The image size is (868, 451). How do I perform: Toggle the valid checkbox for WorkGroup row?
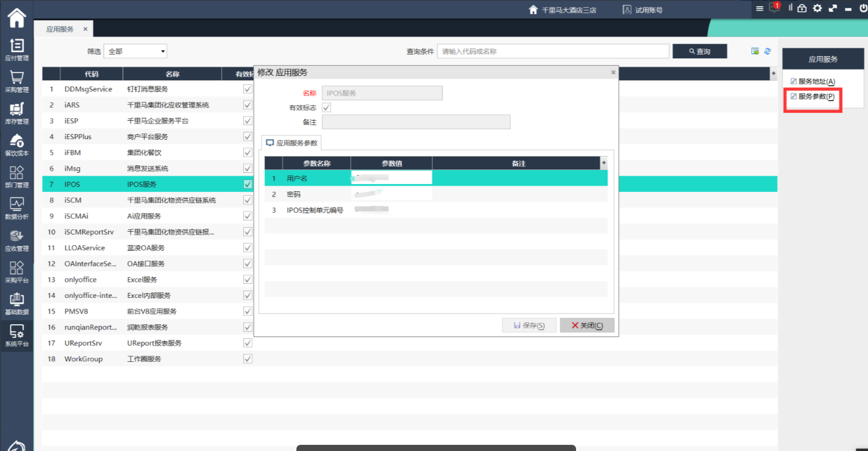pos(248,359)
